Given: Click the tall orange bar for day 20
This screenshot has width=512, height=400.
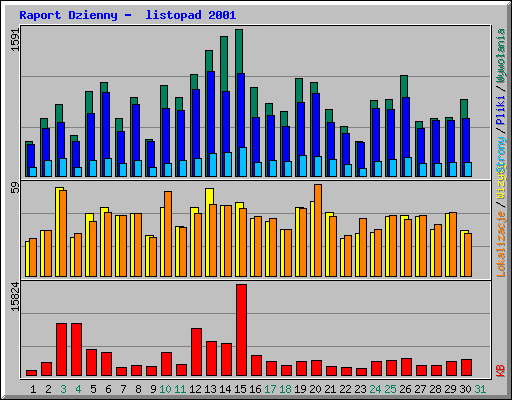Looking at the screenshot, I should (318, 230).
